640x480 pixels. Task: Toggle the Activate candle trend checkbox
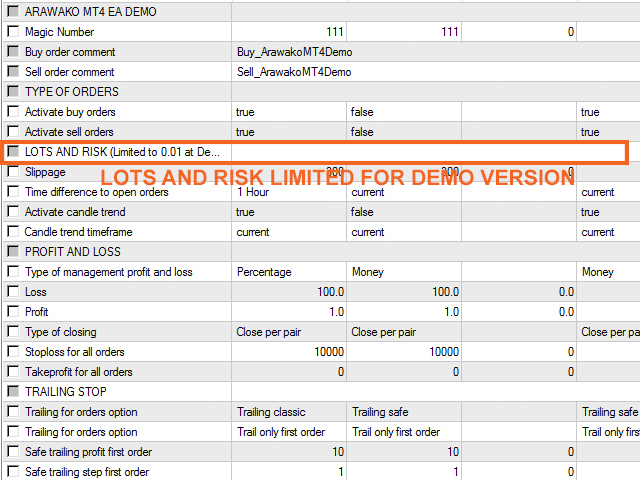[x=13, y=211]
